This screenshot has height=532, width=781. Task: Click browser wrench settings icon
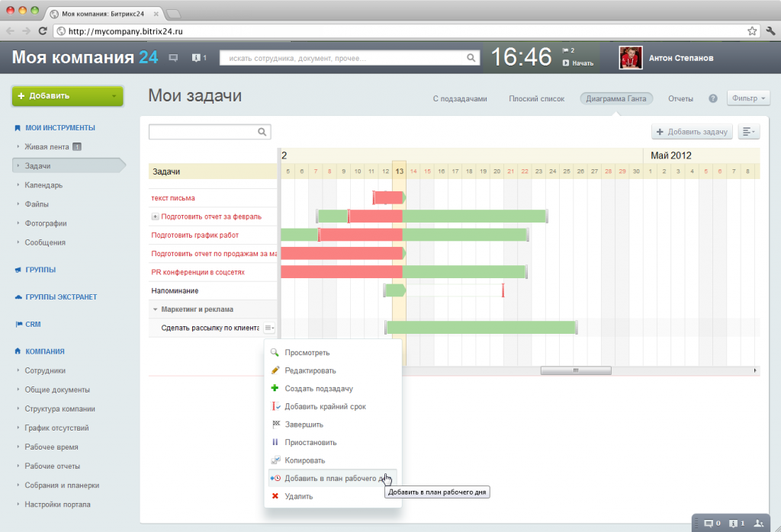pyautogui.click(x=770, y=31)
